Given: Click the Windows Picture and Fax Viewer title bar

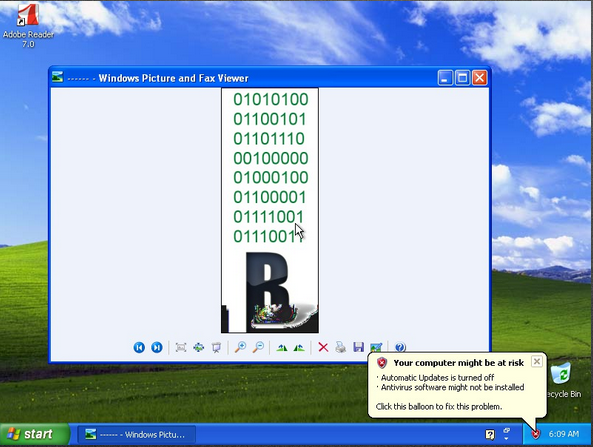Looking at the screenshot, I should [269, 78].
